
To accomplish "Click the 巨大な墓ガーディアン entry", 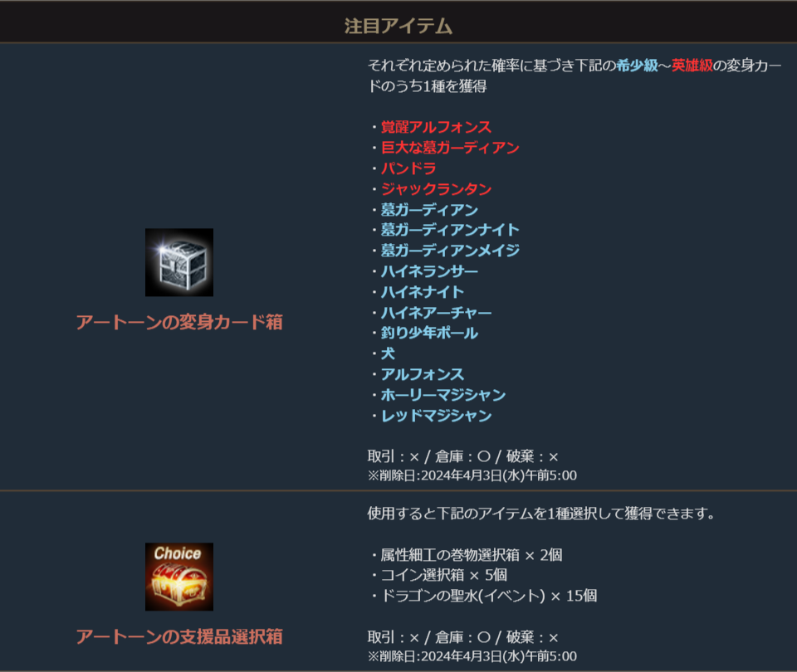I will click(450, 148).
